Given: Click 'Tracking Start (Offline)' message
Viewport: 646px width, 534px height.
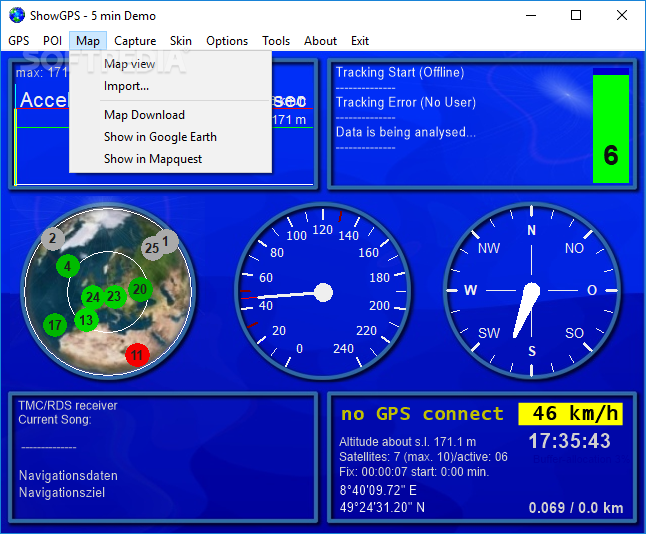Looking at the screenshot, I should [x=400, y=73].
